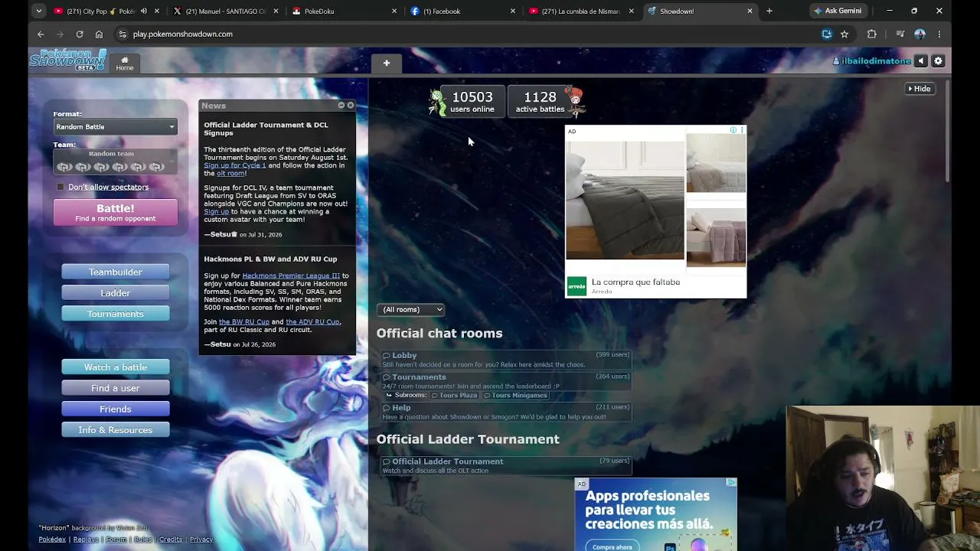Image resolution: width=980 pixels, height=551 pixels.
Task: Open a new browser tab
Action: click(769, 11)
